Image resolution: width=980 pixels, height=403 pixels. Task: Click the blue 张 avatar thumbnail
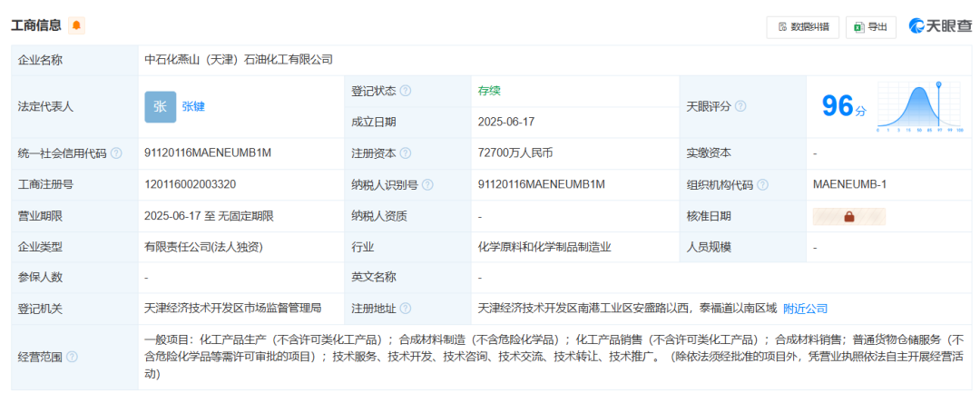pyautogui.click(x=160, y=107)
